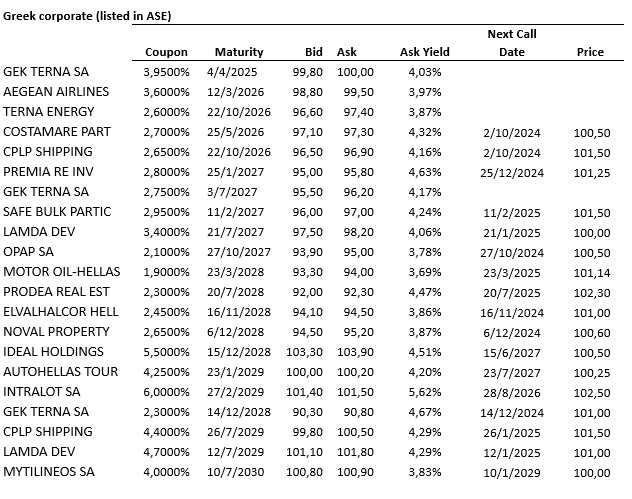Click the AUTOHELLAS TOUR cell

59,372
